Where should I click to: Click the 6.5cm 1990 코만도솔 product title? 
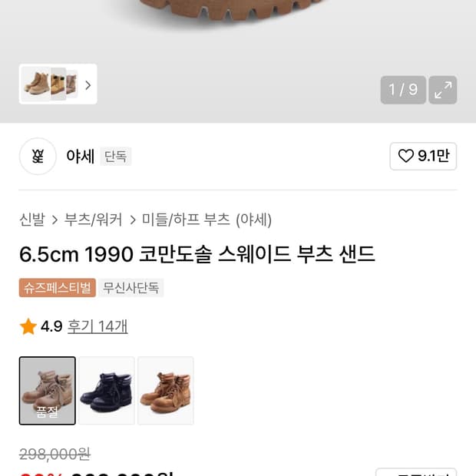point(197,254)
